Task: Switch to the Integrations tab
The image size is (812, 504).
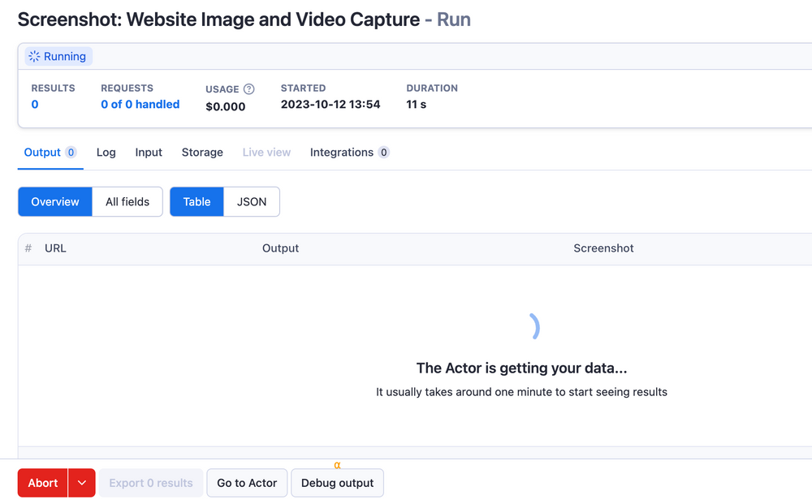Action: (x=341, y=152)
